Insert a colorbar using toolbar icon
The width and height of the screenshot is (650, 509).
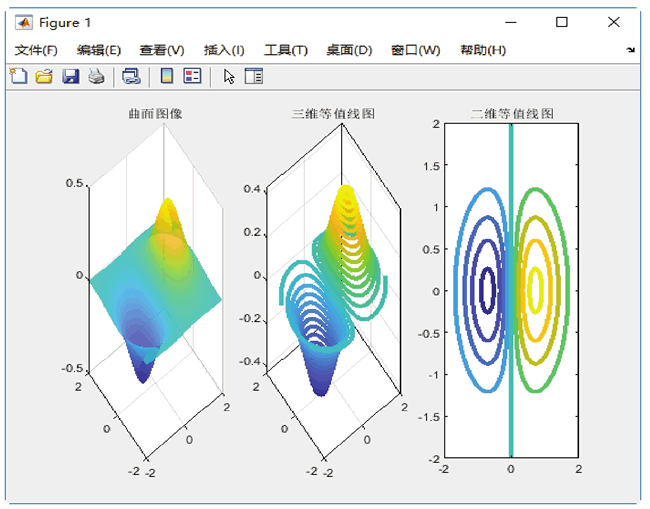pyautogui.click(x=167, y=76)
